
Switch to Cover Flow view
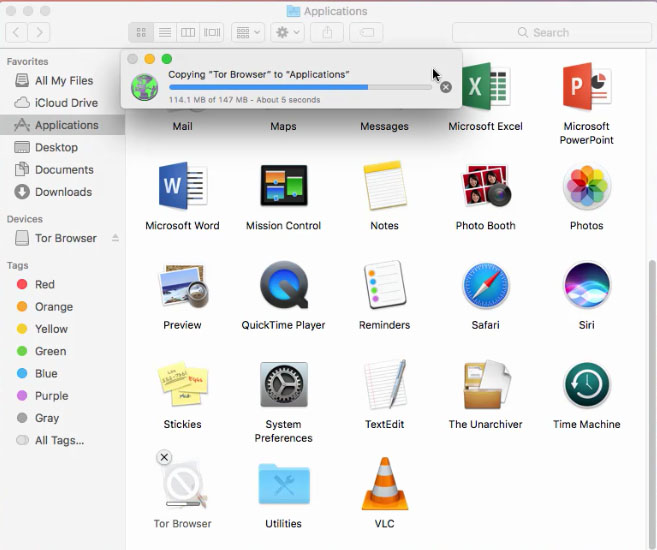click(212, 32)
